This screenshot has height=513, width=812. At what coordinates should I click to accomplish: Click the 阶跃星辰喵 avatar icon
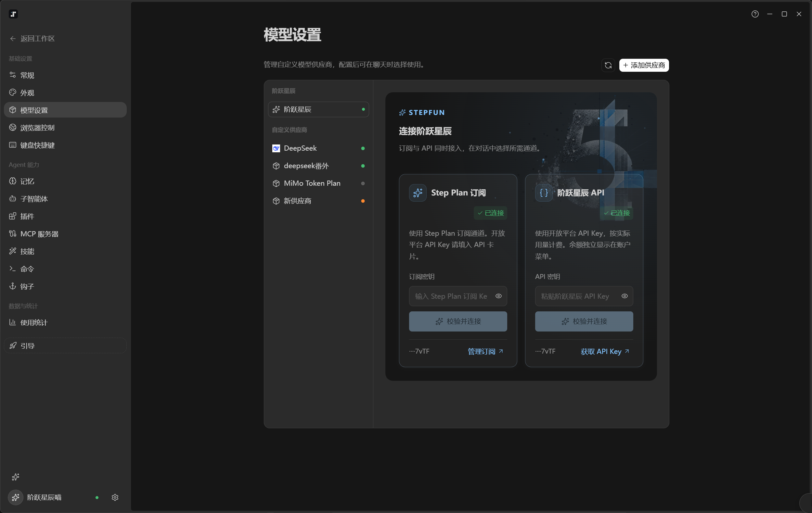[16, 497]
